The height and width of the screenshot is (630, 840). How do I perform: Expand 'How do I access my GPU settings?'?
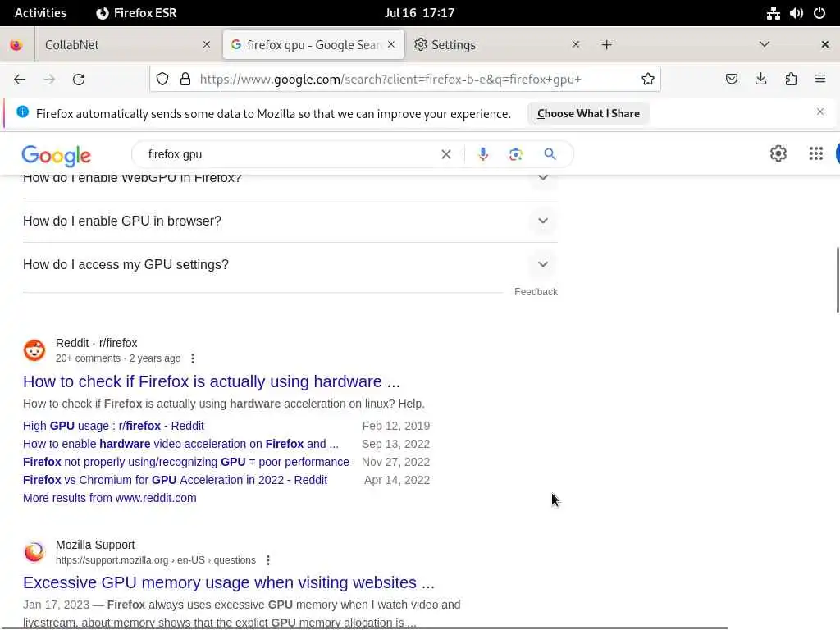point(543,264)
